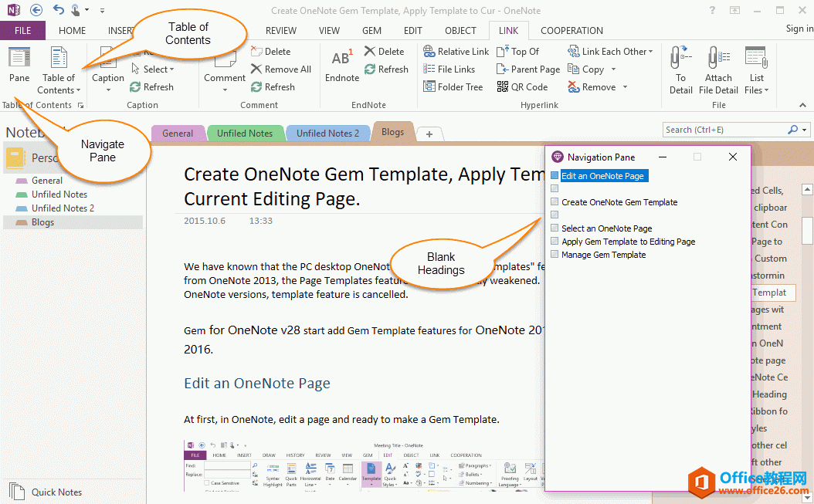Switch to the COOPERATION ribbon tab
This screenshot has width=814, height=504.
click(x=571, y=30)
